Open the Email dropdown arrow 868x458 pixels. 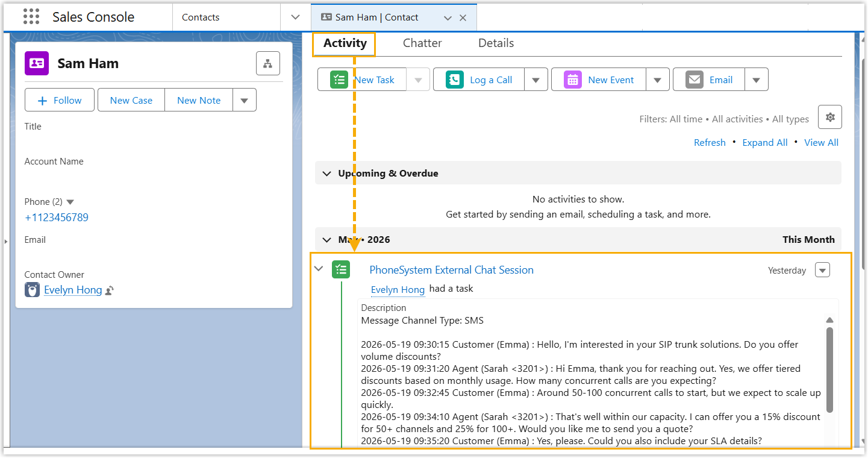[757, 80]
